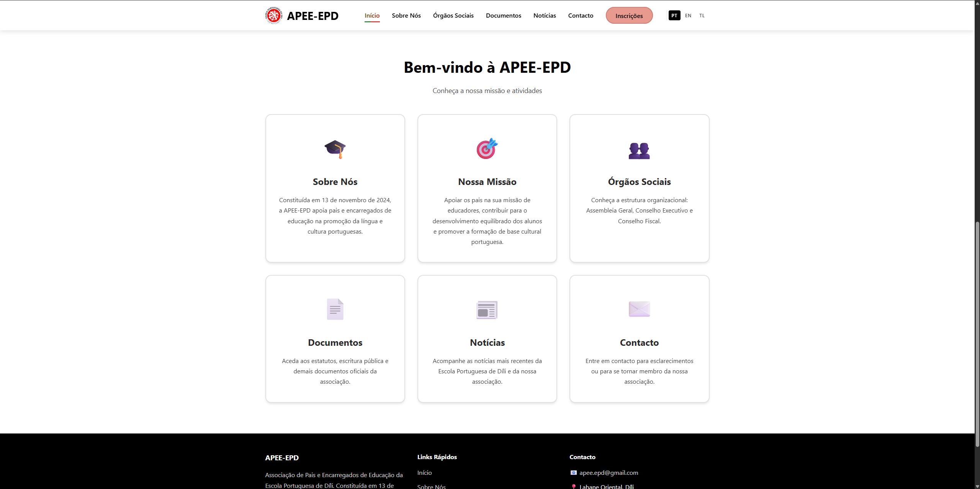Viewport: 980px width, 489px height.
Task: Switch language to EN
Action: click(x=688, y=15)
